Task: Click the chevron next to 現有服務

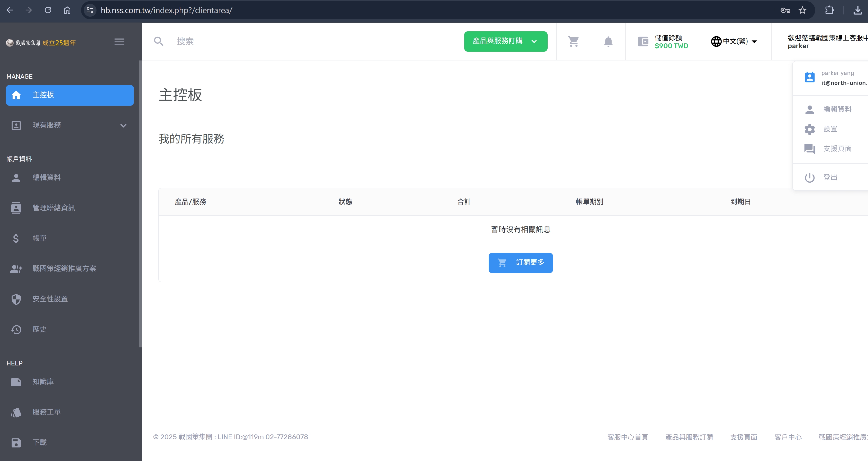Action: coord(123,125)
